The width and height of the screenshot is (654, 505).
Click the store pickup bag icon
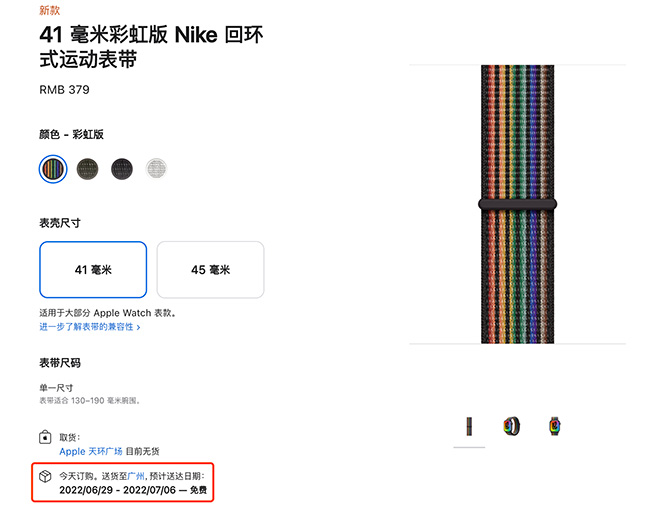pos(45,438)
